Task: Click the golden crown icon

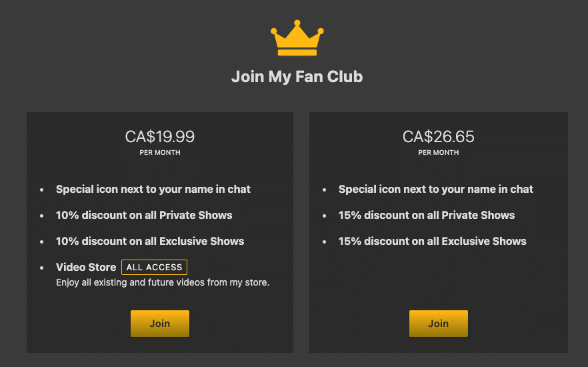Action: point(297,38)
